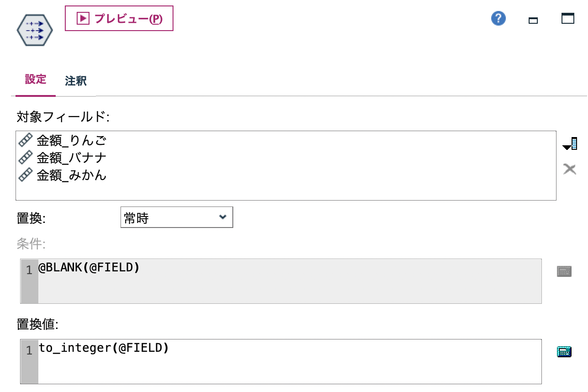Click the プレビュー(P) button

119,18
